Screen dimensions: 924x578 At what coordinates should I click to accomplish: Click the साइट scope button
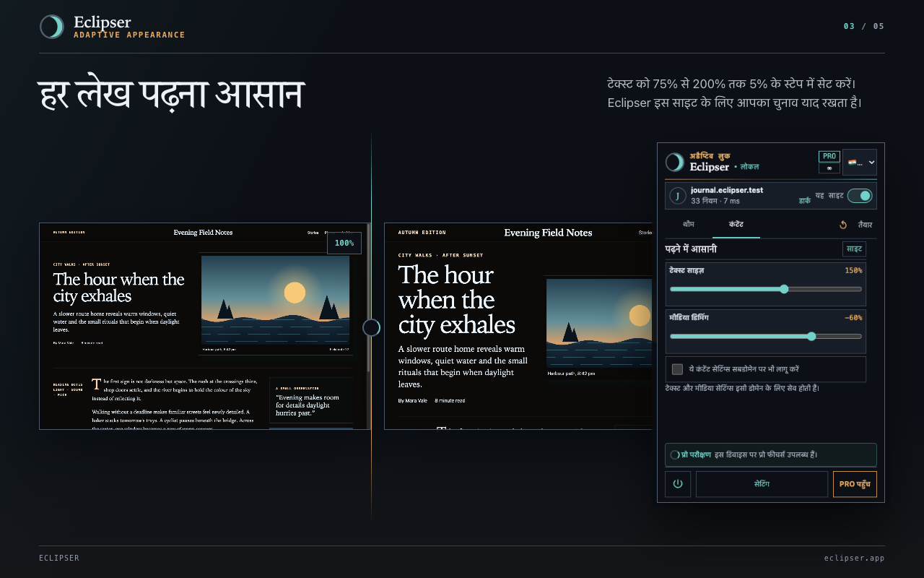click(854, 249)
